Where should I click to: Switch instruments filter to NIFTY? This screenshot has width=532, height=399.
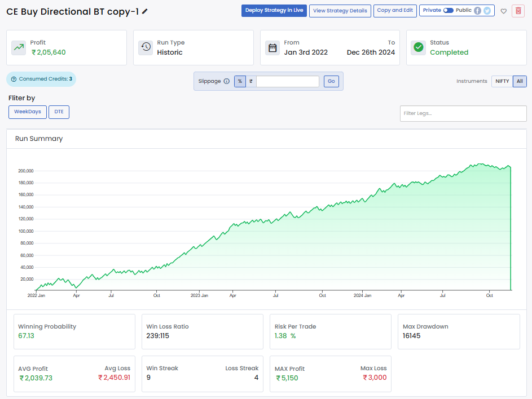click(502, 81)
